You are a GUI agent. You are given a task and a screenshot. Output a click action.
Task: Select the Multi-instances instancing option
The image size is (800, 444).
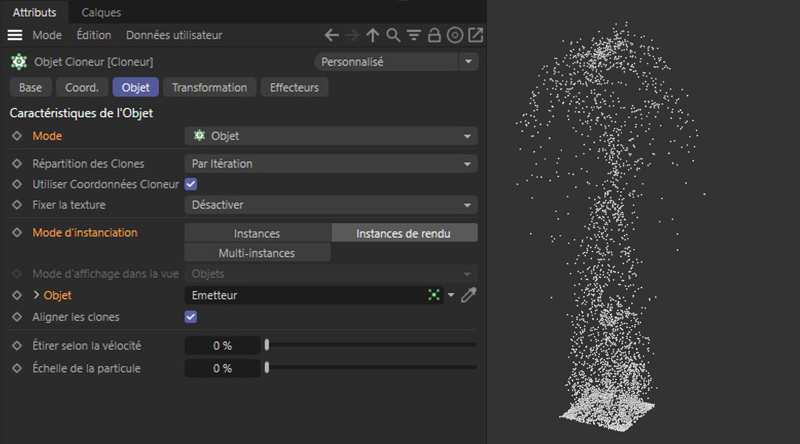[257, 253]
